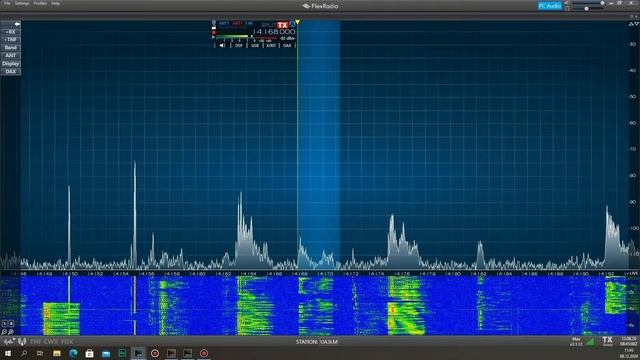Image resolution: width=640 pixels, height=360 pixels.
Task: Toggle CWX in the bottom status bar
Action: (51, 341)
